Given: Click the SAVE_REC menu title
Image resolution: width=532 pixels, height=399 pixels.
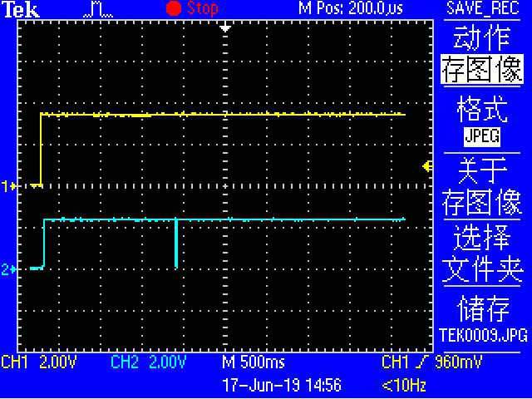Looking at the screenshot, I should [x=482, y=8].
